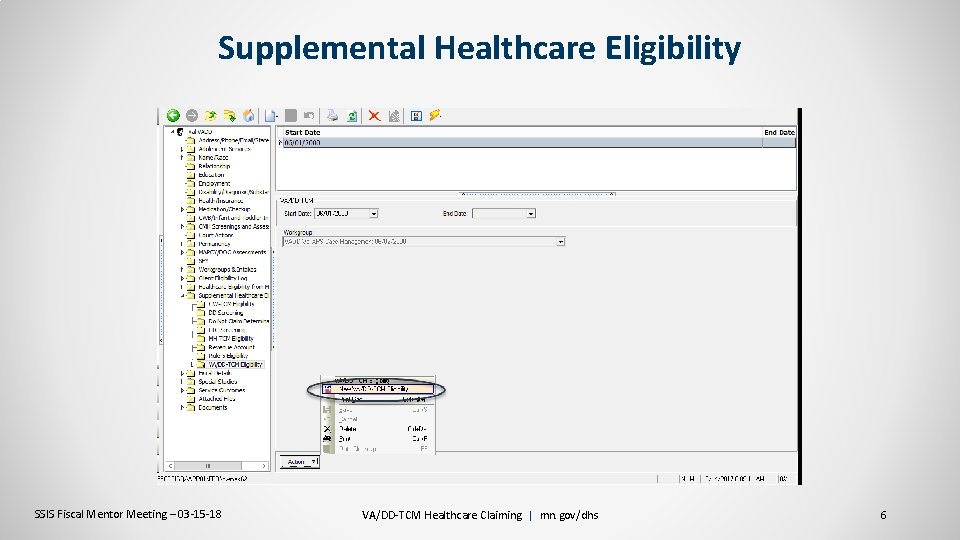Select the Employment tree folder
The height and width of the screenshot is (540, 960).
214,183
